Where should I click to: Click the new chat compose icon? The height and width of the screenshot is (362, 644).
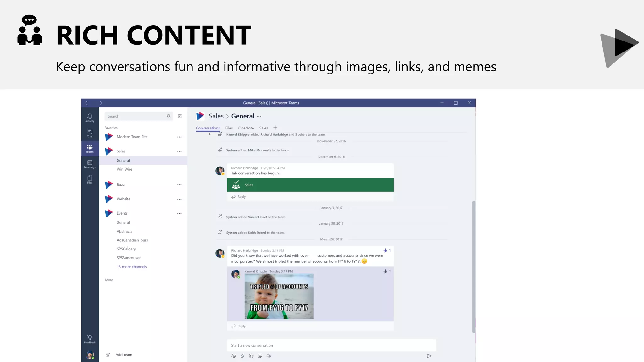pos(180,116)
